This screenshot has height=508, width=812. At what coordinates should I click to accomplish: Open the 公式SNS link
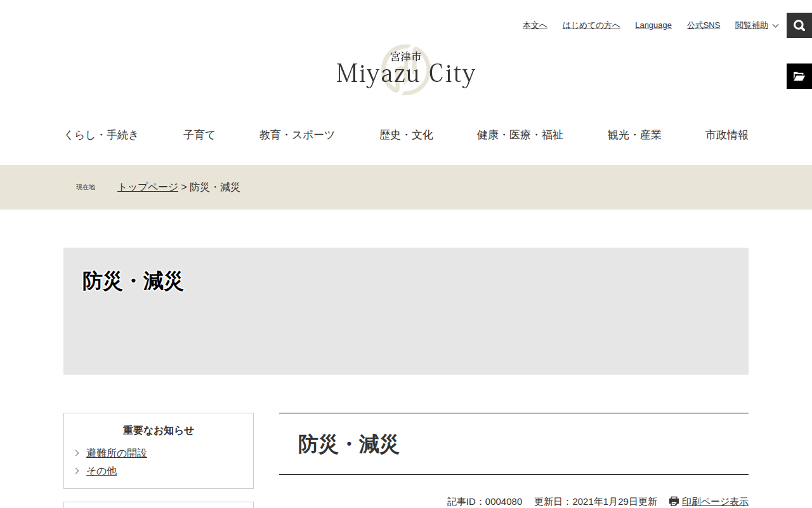pyautogui.click(x=704, y=25)
